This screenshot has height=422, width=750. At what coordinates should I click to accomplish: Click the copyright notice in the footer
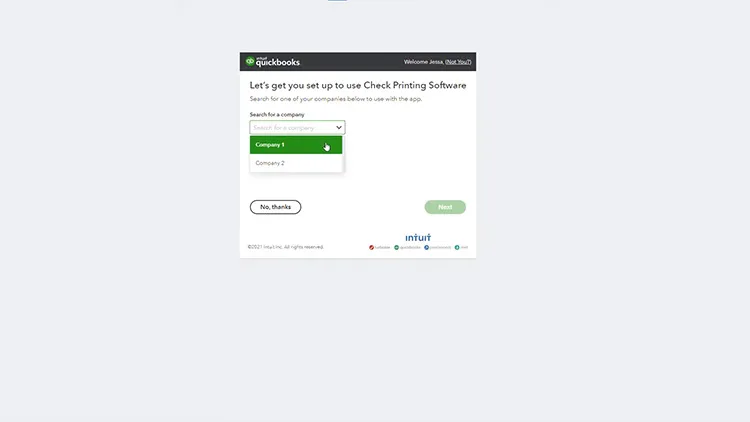286,247
